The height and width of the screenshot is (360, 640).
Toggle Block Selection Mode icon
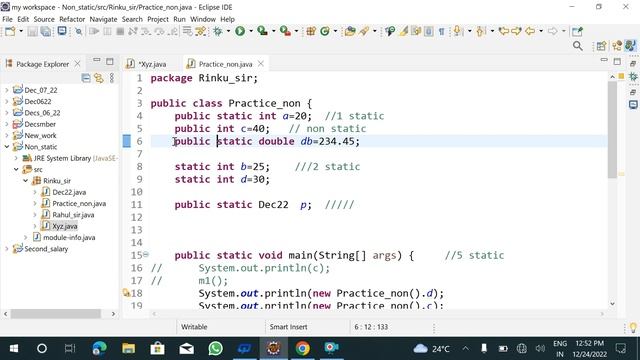(x=429, y=31)
